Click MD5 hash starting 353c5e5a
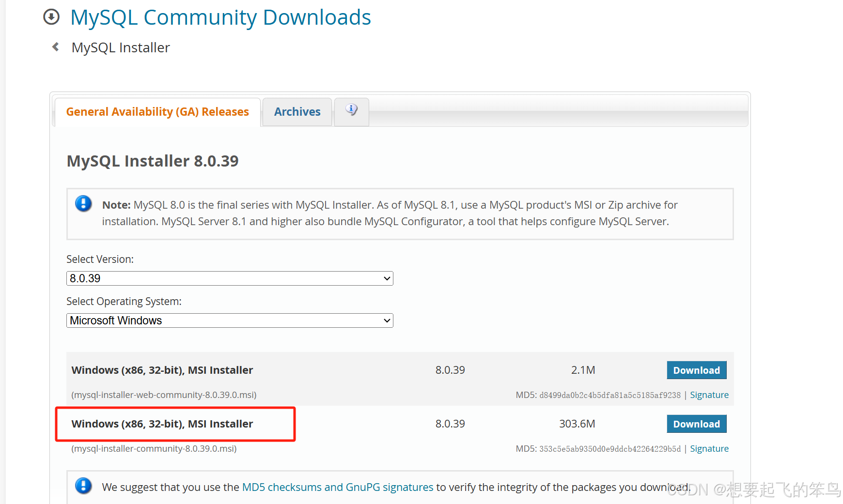The image size is (843, 504). click(610, 449)
